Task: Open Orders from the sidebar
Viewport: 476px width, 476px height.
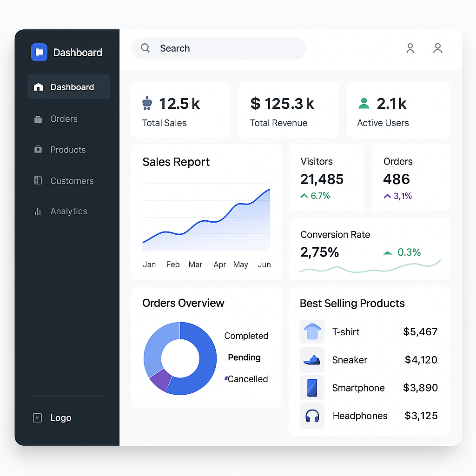Action: [x=64, y=119]
